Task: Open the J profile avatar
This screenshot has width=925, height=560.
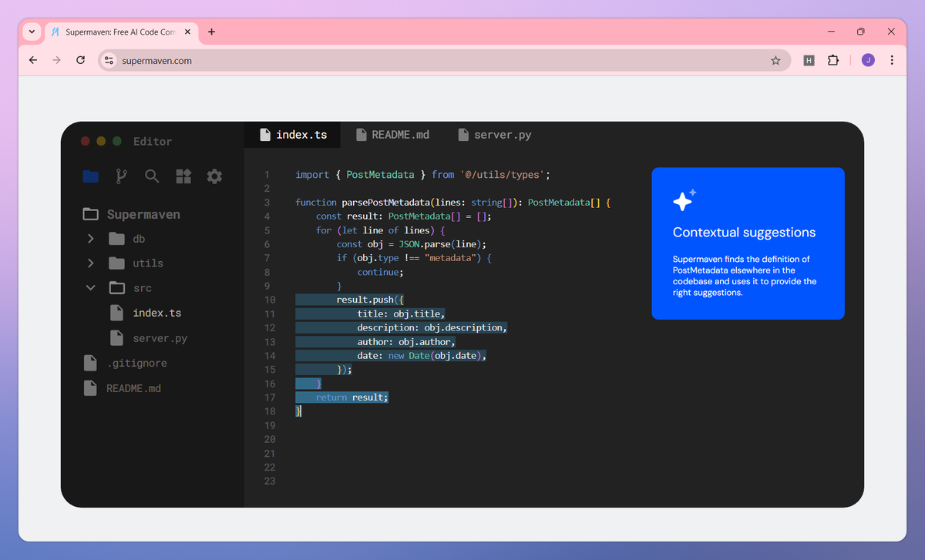Action: coord(868,60)
